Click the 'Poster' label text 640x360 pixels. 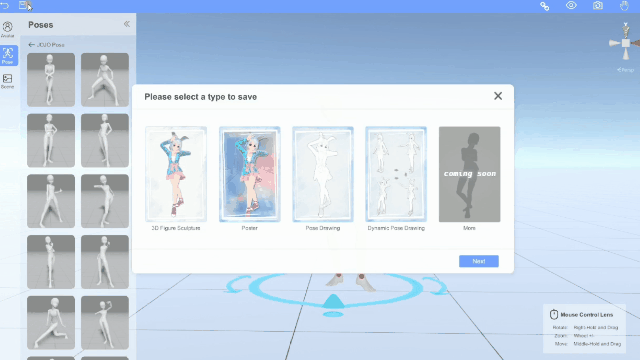pyautogui.click(x=249, y=228)
